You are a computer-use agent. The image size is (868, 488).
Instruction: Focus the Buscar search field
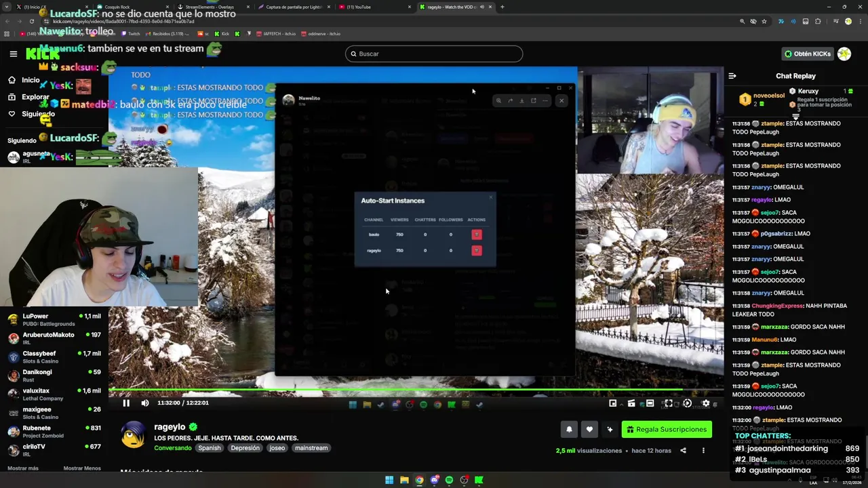pos(434,54)
